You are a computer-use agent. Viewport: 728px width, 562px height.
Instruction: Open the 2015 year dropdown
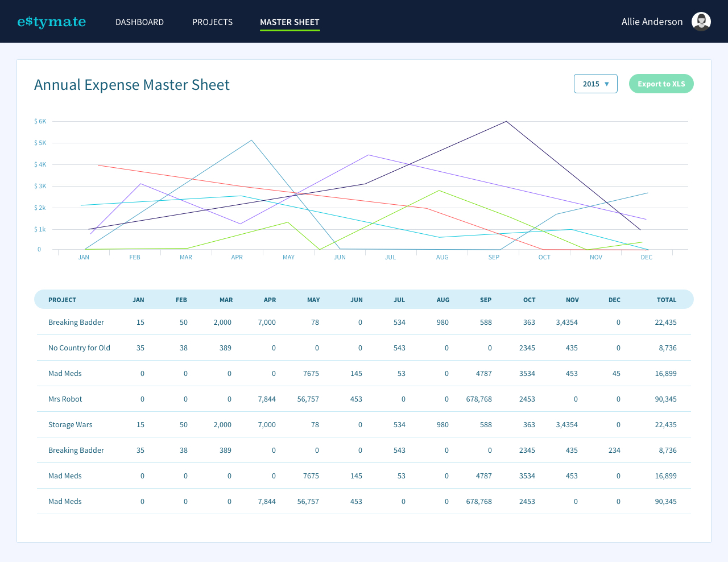pos(595,84)
